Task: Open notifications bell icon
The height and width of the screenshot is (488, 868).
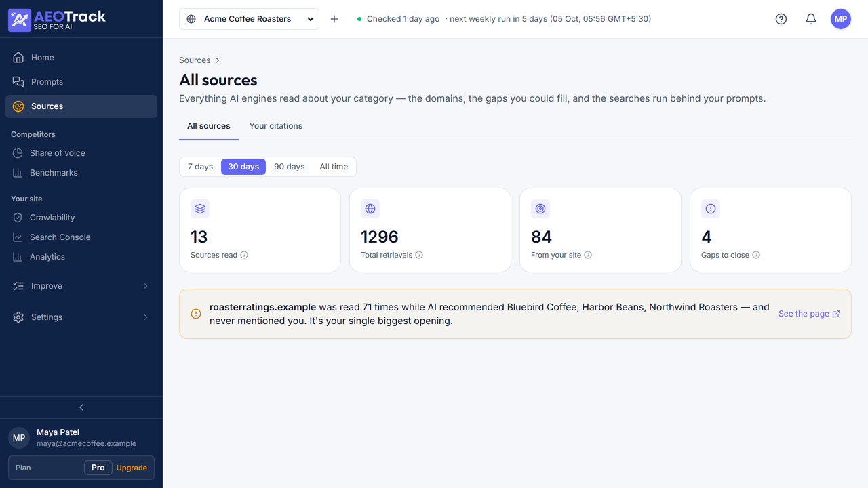Action: point(811,19)
